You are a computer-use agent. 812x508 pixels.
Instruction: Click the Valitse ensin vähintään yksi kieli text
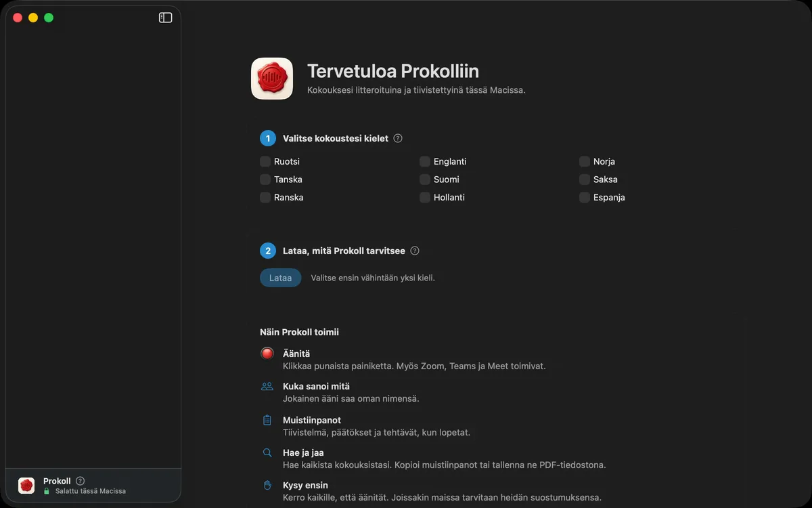coord(373,278)
